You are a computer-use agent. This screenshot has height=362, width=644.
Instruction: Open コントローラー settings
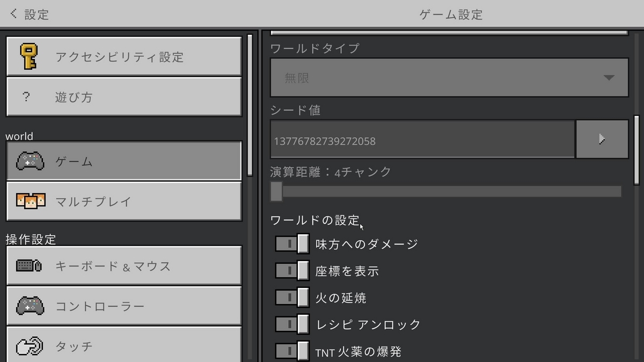tap(124, 306)
